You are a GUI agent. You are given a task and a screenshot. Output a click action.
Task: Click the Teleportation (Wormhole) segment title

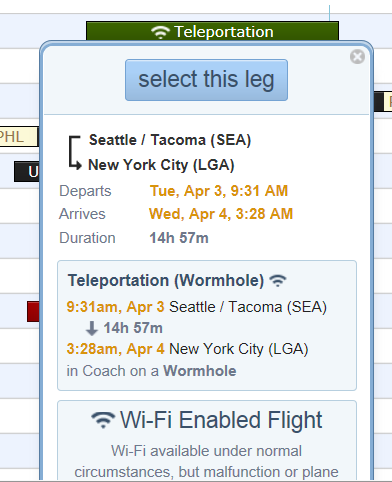pos(166,281)
